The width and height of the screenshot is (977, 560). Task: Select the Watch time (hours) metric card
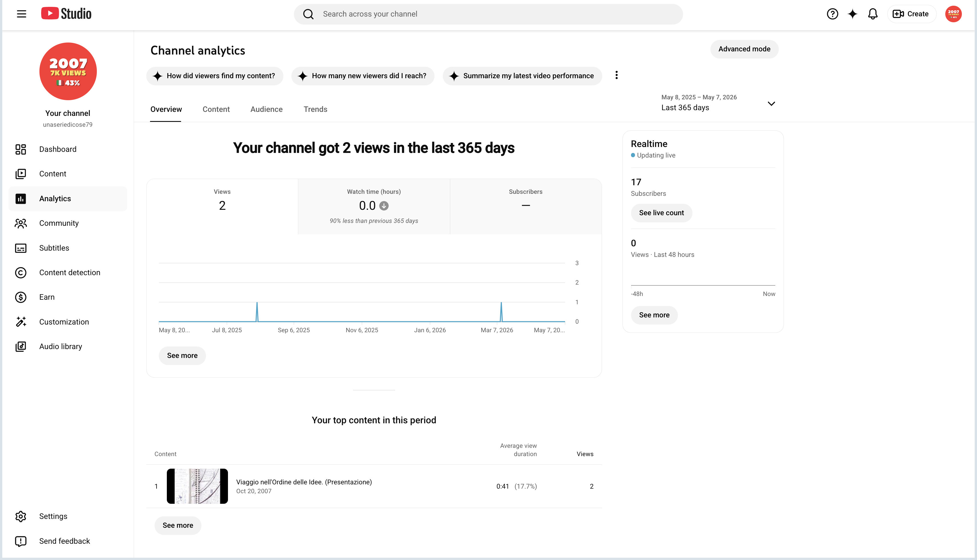pyautogui.click(x=374, y=207)
